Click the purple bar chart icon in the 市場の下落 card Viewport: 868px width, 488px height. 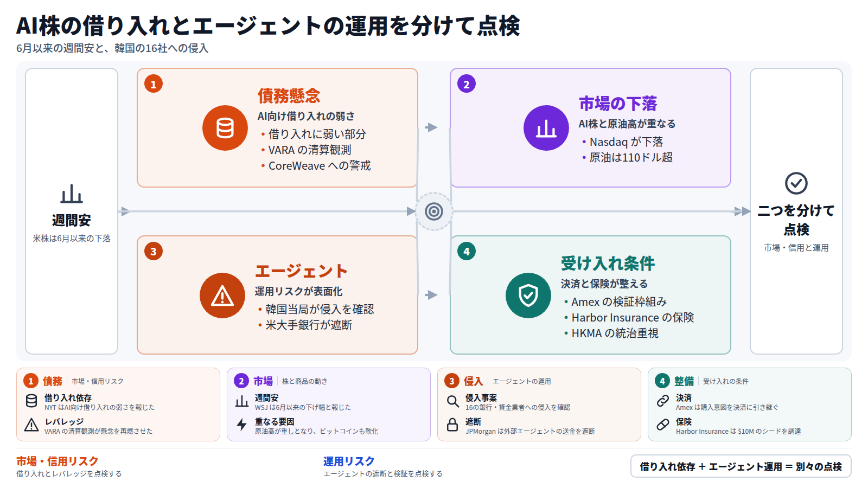point(546,128)
